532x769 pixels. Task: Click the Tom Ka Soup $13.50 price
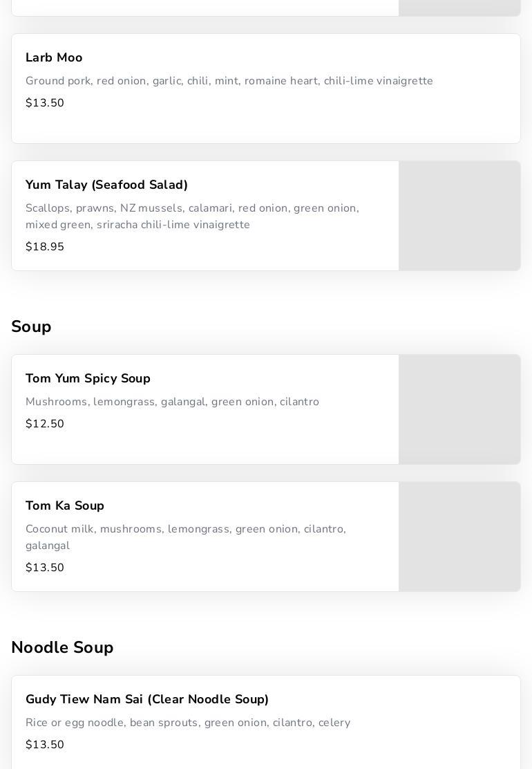[45, 568]
